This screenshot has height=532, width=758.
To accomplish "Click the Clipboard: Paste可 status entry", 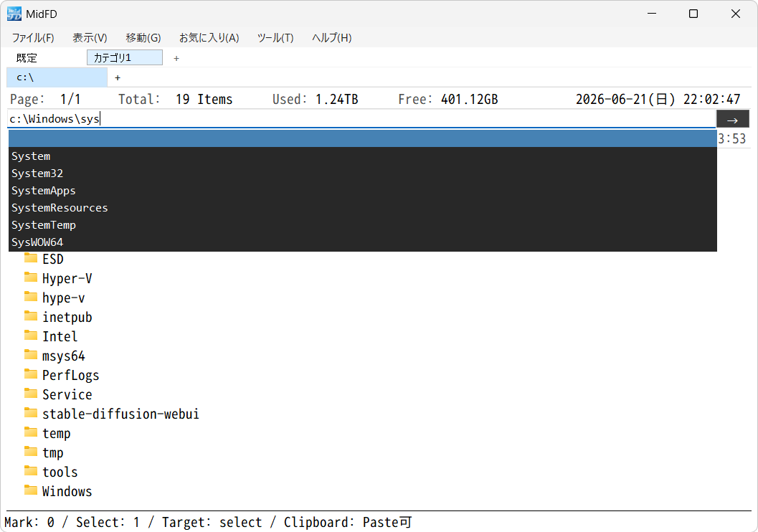I will coord(348,523).
